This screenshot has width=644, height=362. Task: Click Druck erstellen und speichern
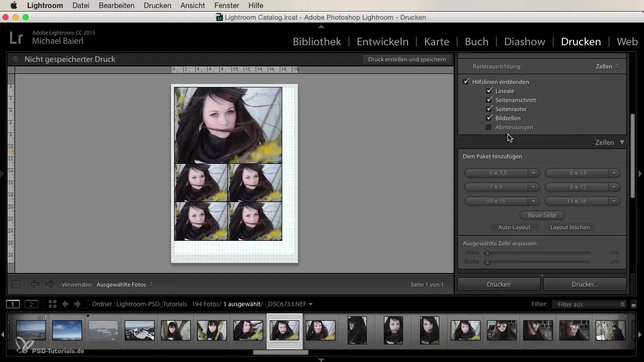(407, 59)
